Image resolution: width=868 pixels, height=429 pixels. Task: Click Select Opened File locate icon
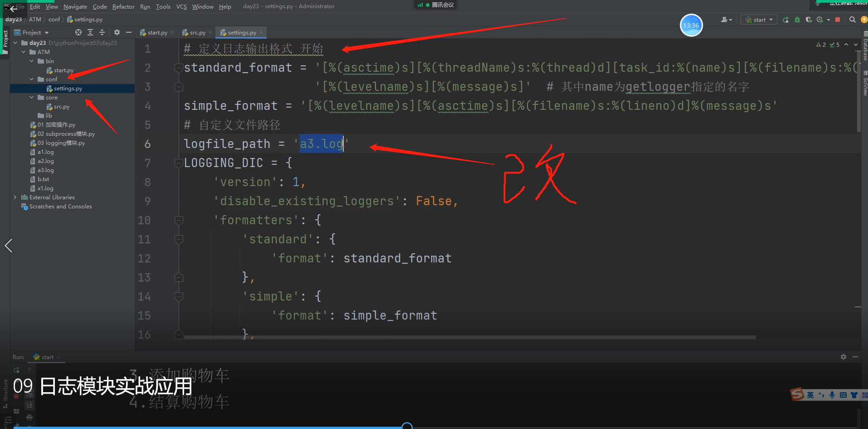(x=78, y=32)
